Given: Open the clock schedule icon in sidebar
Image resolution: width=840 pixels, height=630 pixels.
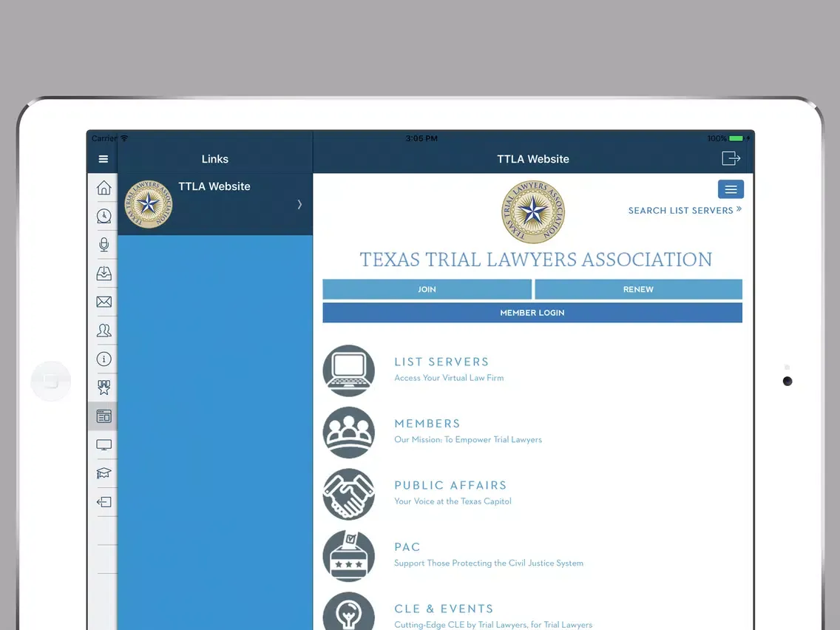Looking at the screenshot, I should 104,216.
